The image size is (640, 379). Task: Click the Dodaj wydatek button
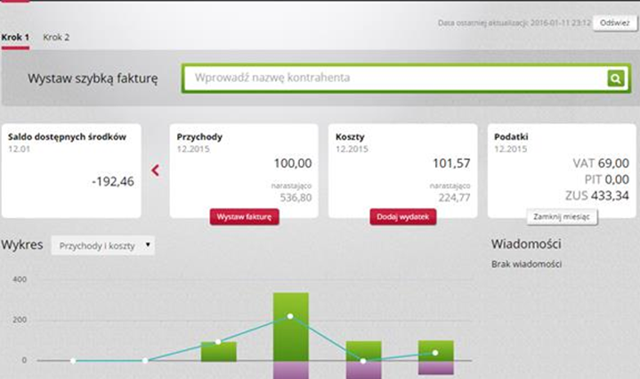click(x=403, y=217)
